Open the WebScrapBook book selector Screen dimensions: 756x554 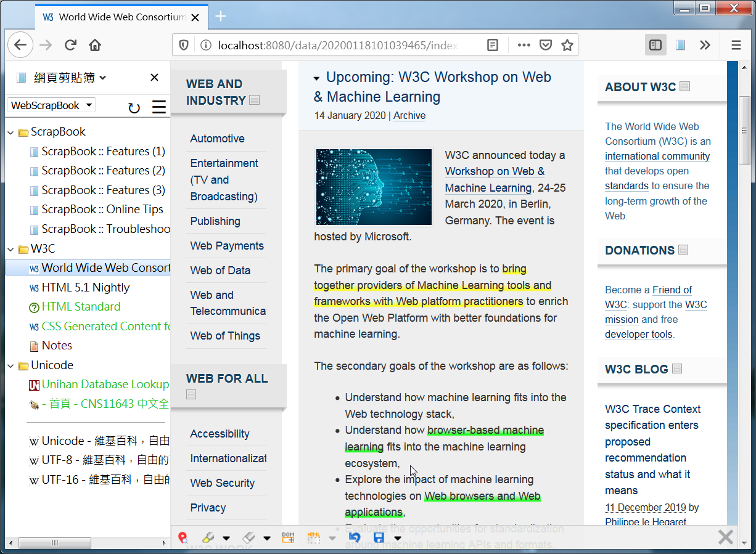coord(52,105)
